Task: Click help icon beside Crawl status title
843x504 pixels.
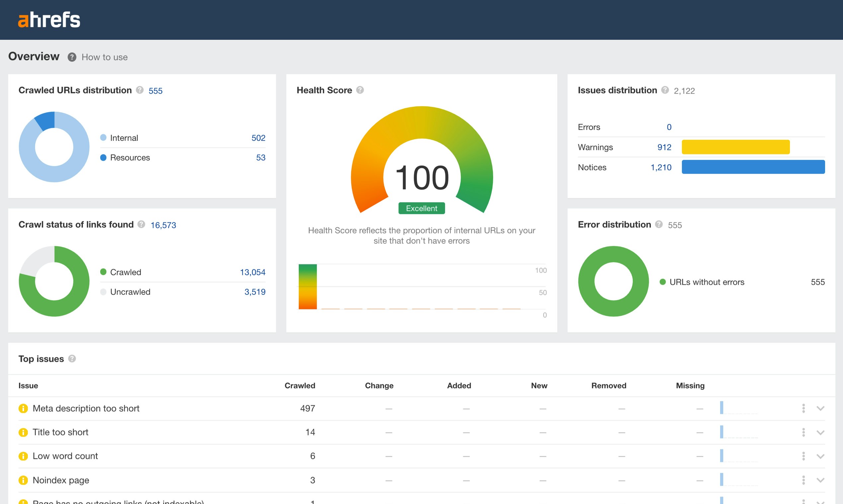Action: coord(141,224)
